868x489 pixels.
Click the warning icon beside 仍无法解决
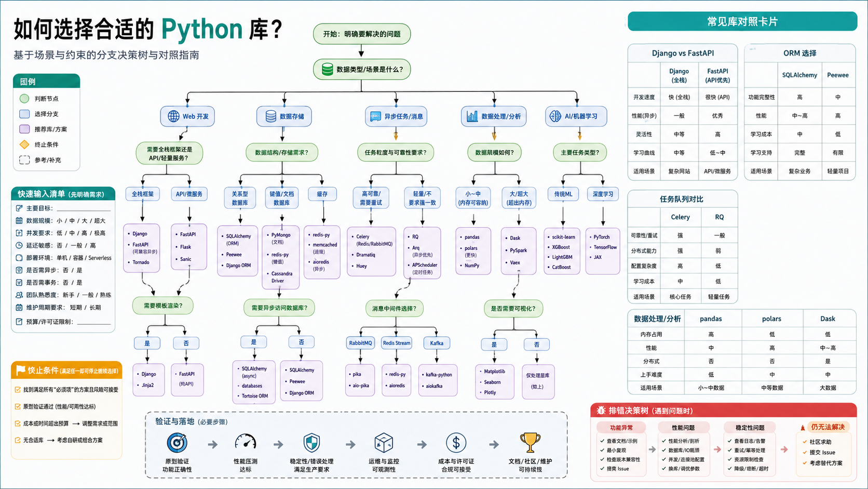[x=803, y=427]
